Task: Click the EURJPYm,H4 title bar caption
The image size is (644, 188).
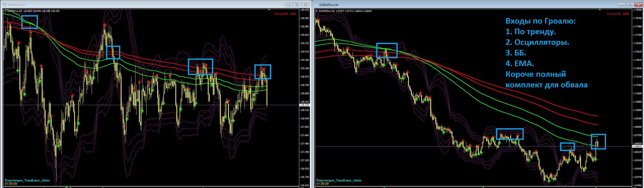Action: pyautogui.click(x=16, y=5)
